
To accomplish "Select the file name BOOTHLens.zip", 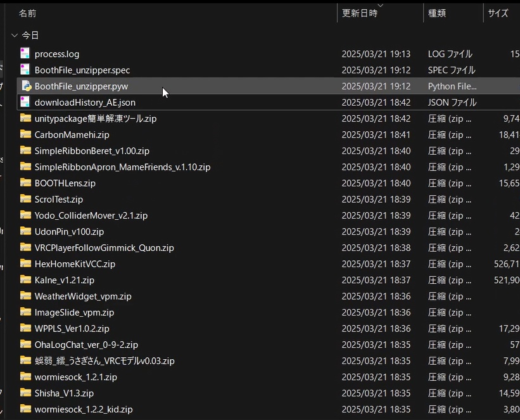I will click(x=65, y=183).
